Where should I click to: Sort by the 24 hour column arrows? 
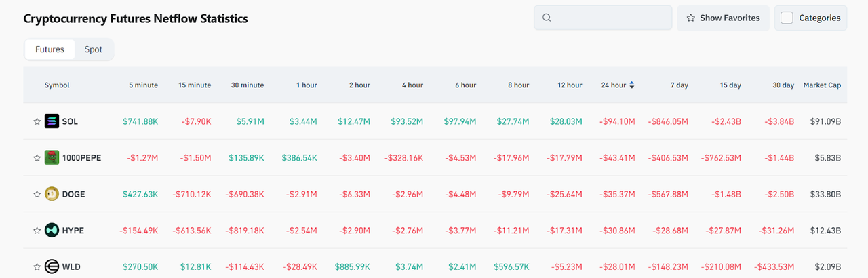pyautogui.click(x=632, y=85)
